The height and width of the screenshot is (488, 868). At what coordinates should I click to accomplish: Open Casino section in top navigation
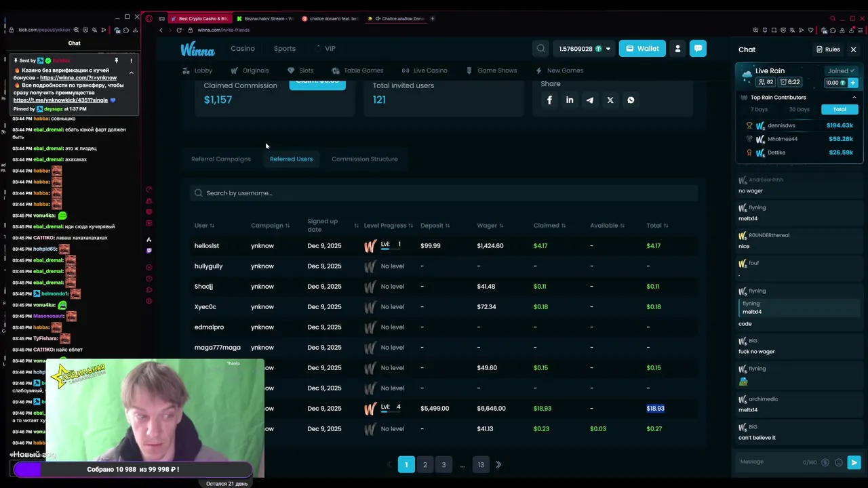click(x=243, y=49)
